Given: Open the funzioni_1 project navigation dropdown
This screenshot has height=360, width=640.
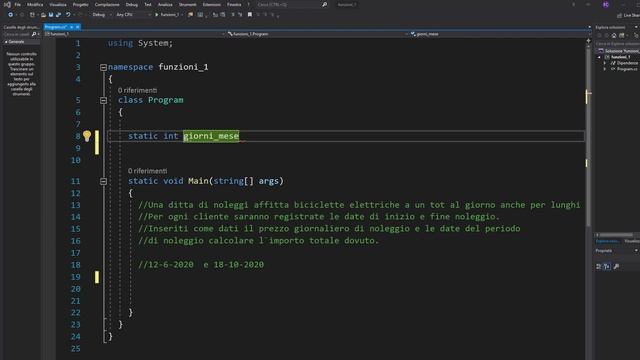Looking at the screenshot, I should click(x=135, y=34).
